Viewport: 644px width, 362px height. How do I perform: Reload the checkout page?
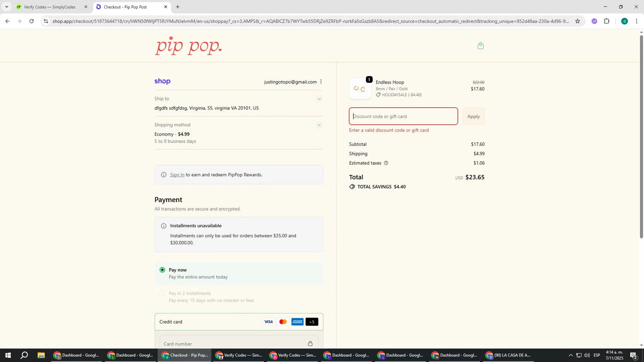click(31, 21)
